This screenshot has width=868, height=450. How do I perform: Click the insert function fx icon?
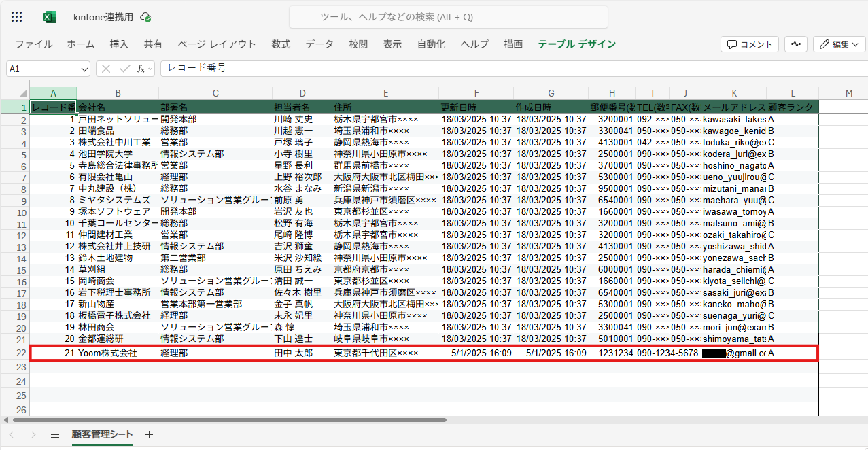(140, 69)
